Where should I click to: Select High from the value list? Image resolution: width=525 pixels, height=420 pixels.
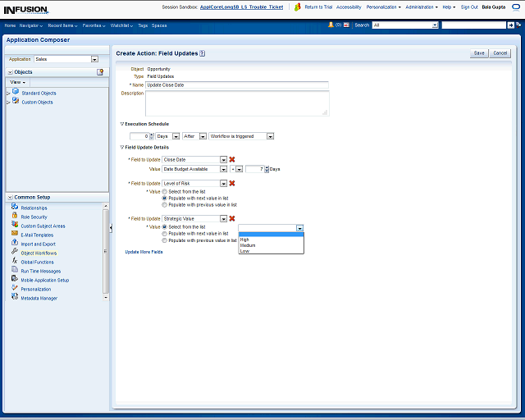pos(244,240)
